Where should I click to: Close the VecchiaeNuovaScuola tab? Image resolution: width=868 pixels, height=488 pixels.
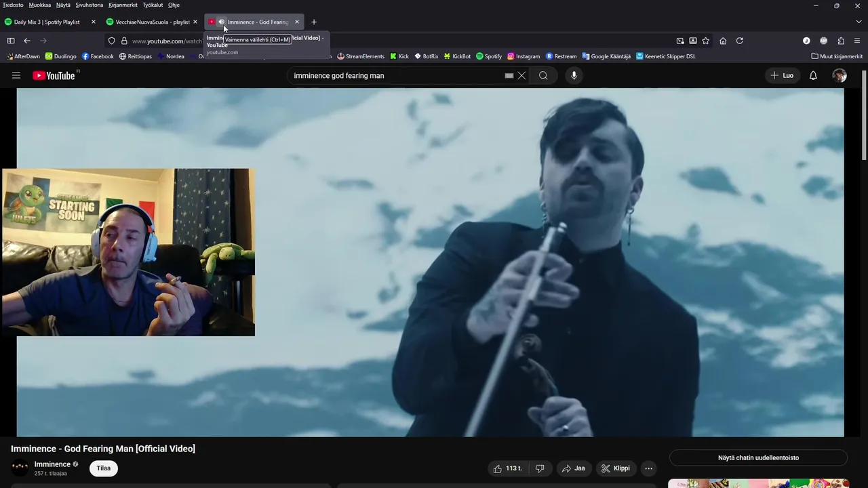coord(195,22)
